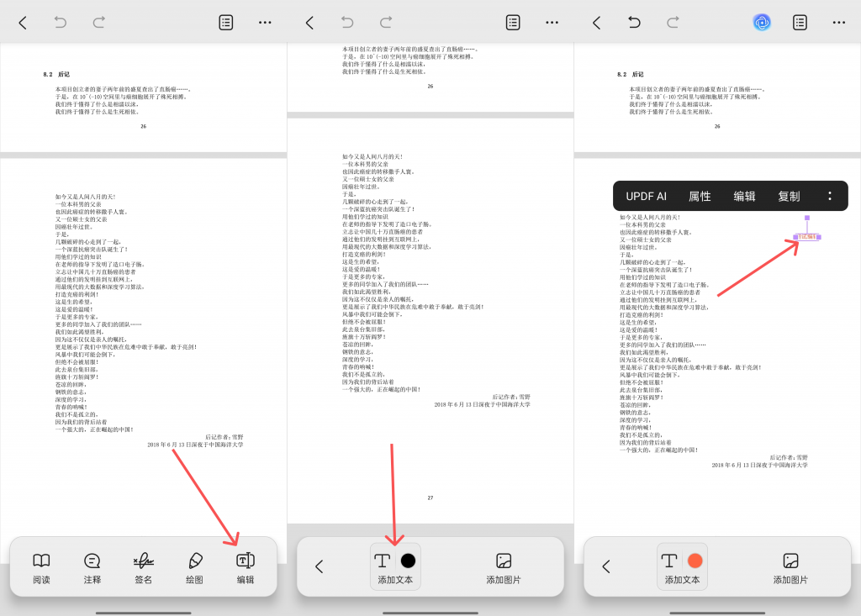Select the 签名 signature tool
Viewport: 861px width, 616px height.
[x=143, y=567]
